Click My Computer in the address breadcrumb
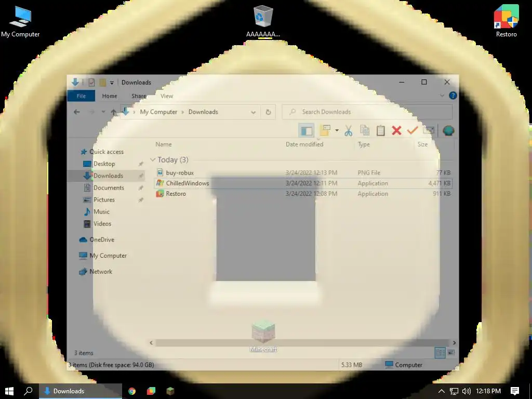Image resolution: width=532 pixels, height=399 pixels. tap(158, 112)
